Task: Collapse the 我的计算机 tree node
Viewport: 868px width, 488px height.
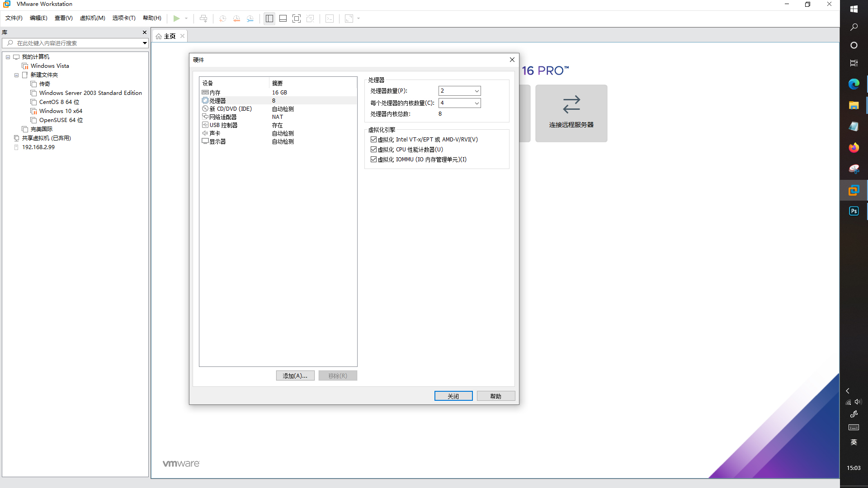Action: (x=8, y=57)
